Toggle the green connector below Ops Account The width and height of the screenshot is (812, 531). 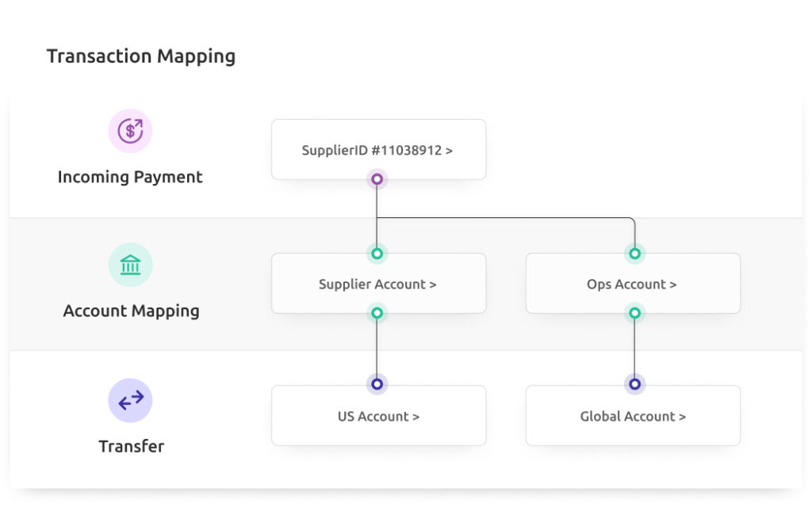(x=634, y=313)
